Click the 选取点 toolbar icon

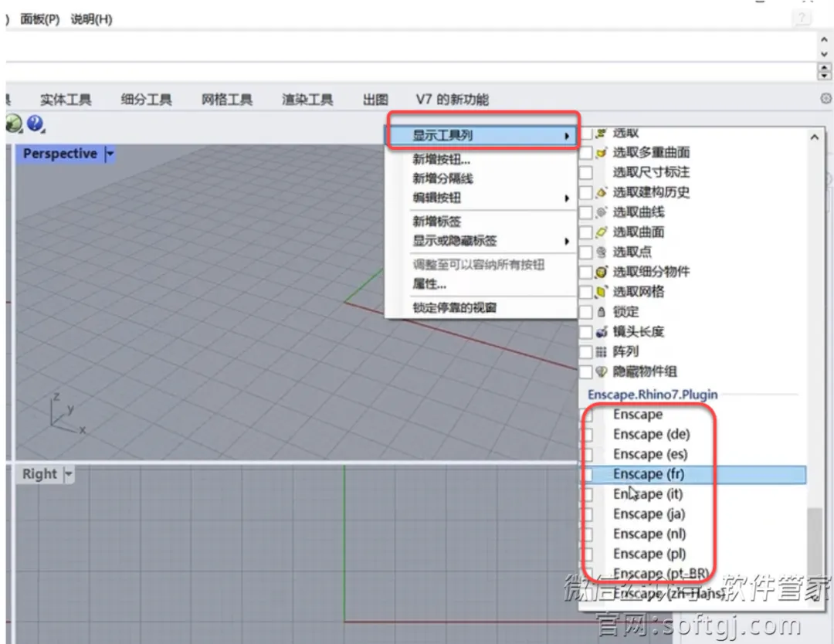point(601,252)
